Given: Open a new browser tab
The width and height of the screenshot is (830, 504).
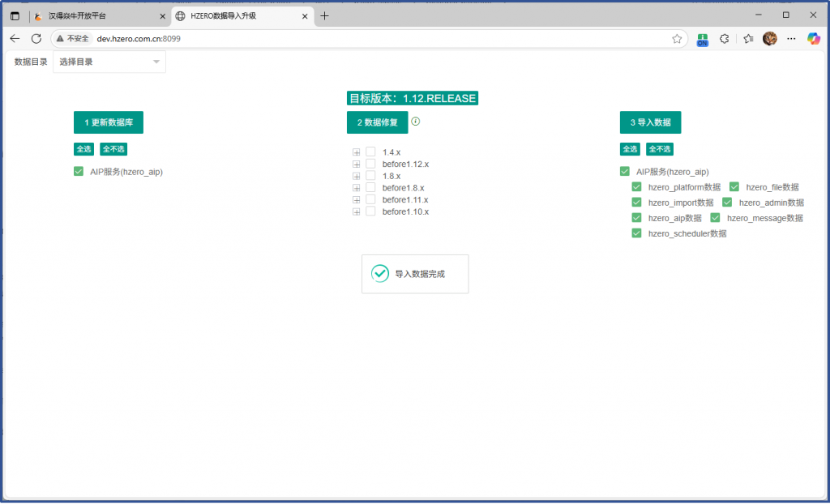Looking at the screenshot, I should 325,15.
